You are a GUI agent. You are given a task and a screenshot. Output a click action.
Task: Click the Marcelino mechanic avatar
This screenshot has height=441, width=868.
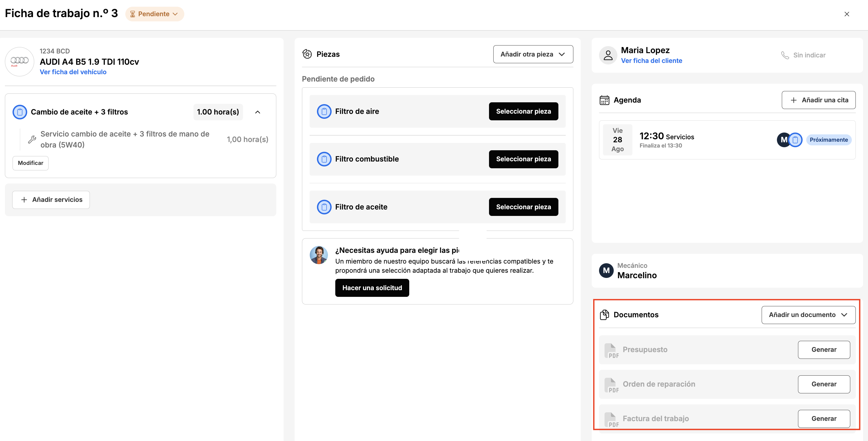click(x=606, y=270)
